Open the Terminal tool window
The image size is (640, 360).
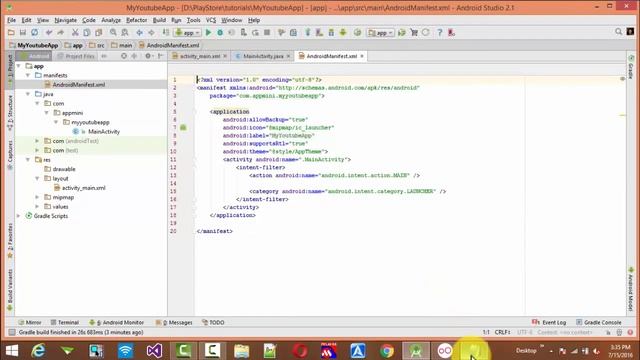64,322
